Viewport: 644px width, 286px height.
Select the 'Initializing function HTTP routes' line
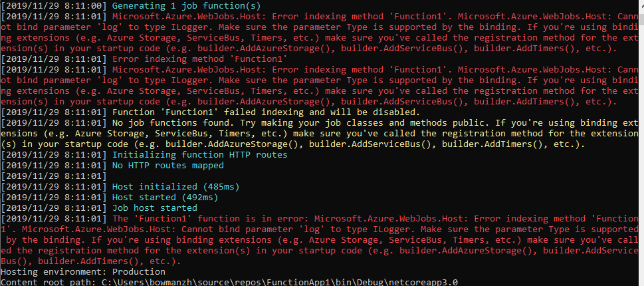tap(199, 154)
